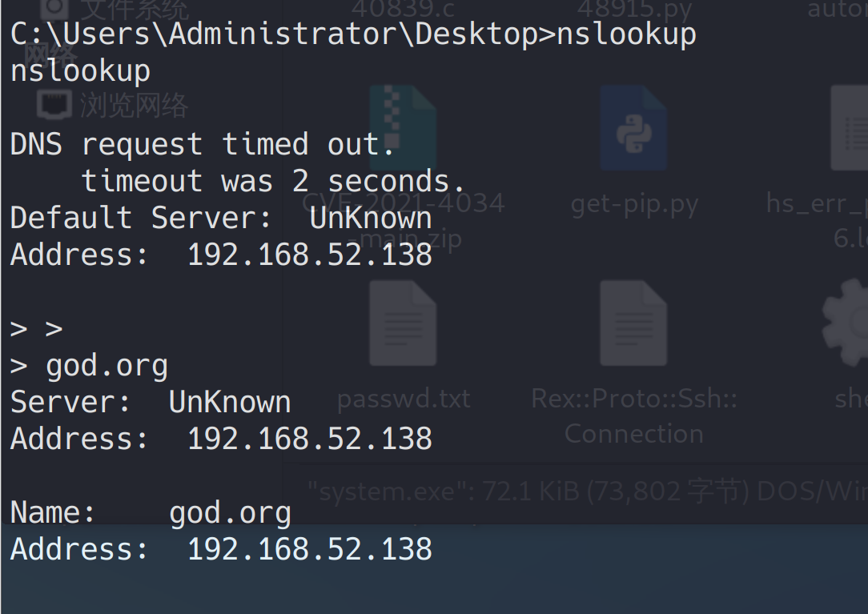Screen dimensions: 868x614
Task: Click the get-pip.py file name label
Action: (634, 205)
